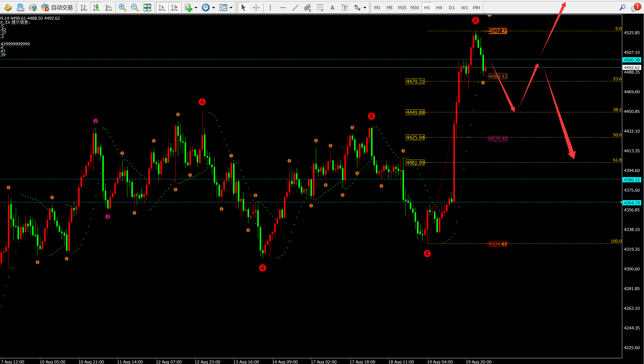
Task: Switch to the H4 timeframe
Action: pyautogui.click(x=439, y=8)
